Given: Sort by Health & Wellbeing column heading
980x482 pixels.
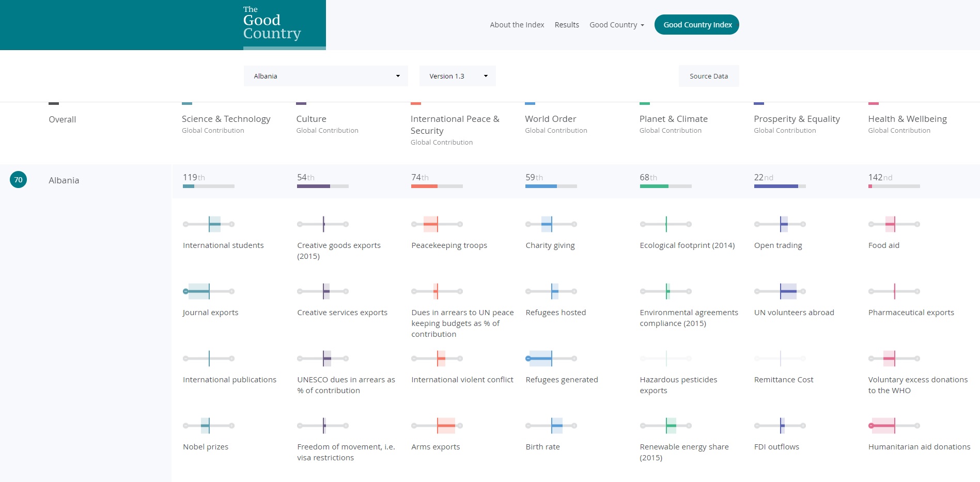Looking at the screenshot, I should pos(907,119).
